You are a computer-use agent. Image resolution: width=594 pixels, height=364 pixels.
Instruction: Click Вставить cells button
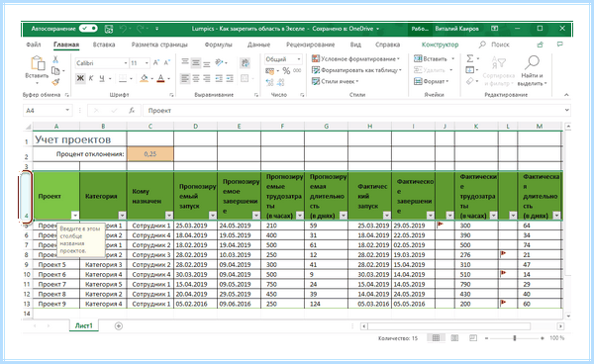(x=431, y=59)
